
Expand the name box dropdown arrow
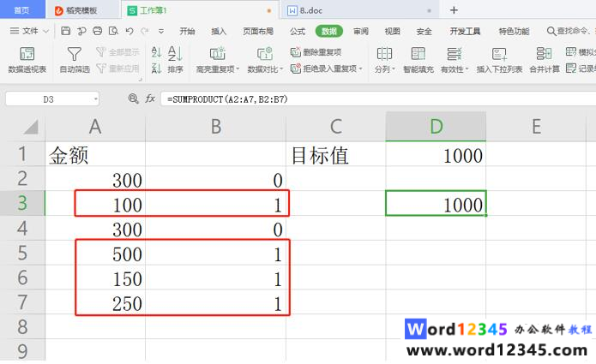click(95, 99)
